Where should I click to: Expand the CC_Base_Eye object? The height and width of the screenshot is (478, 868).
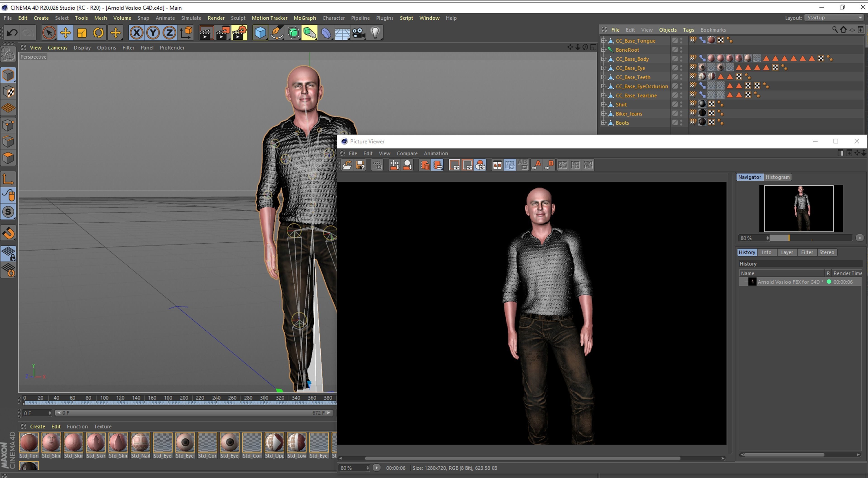point(603,68)
